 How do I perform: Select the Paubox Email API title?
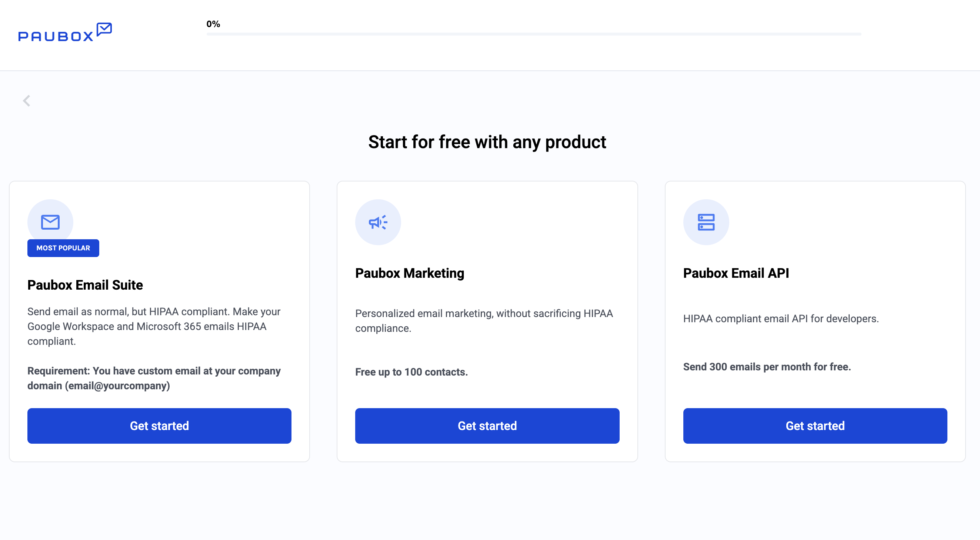click(736, 273)
